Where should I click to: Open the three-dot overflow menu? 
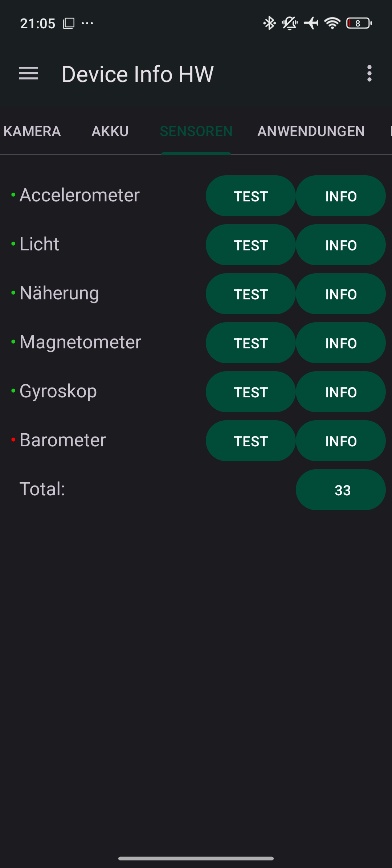[369, 74]
